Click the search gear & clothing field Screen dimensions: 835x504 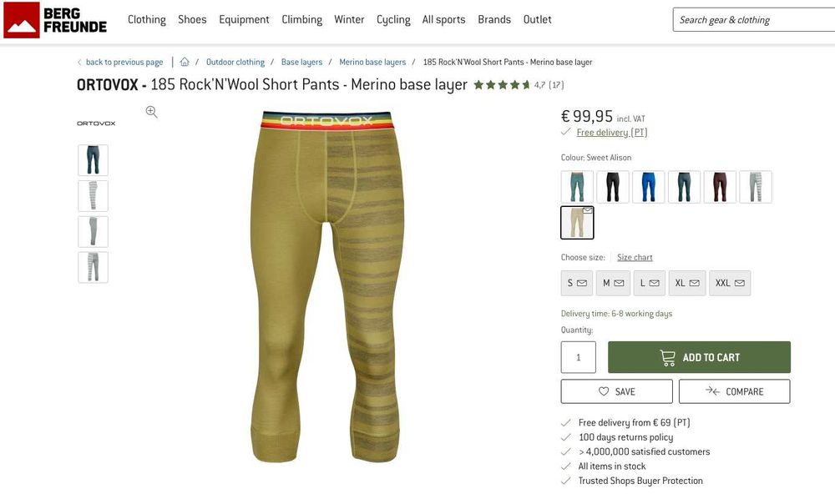[x=753, y=20]
